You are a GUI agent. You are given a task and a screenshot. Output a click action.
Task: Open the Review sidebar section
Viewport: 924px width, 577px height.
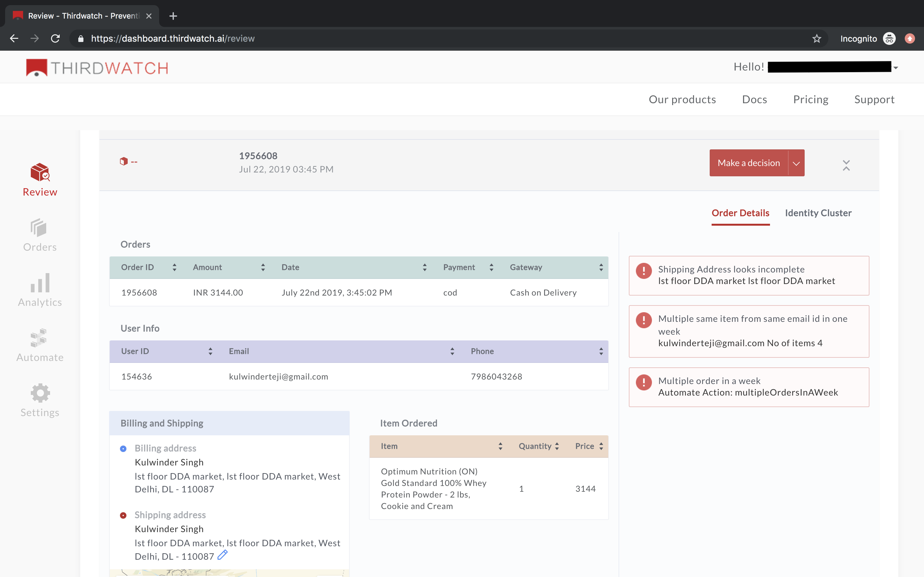point(40,180)
